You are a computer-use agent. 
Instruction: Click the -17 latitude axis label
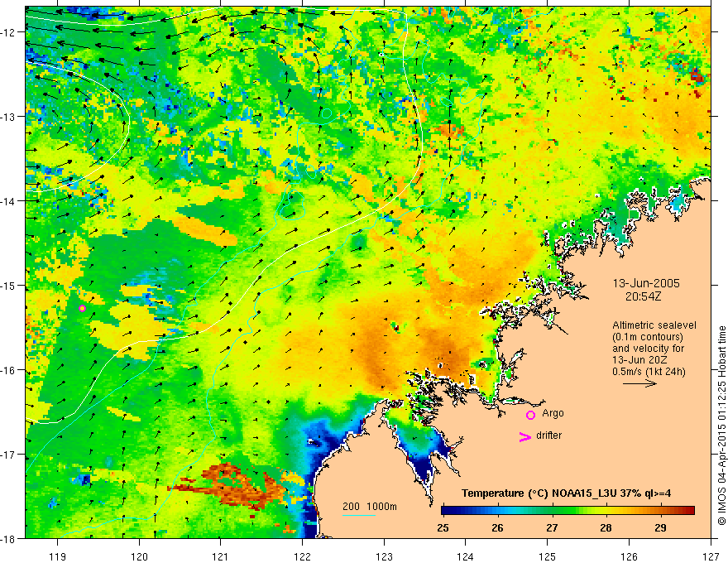(9, 455)
